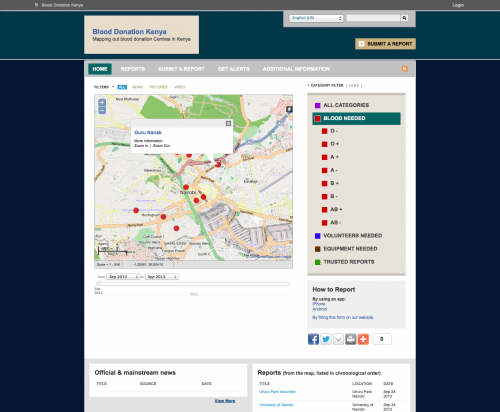The height and width of the screenshot is (412, 500).
Task: Open the Uhuru Park Volunteer report
Action: [277, 392]
